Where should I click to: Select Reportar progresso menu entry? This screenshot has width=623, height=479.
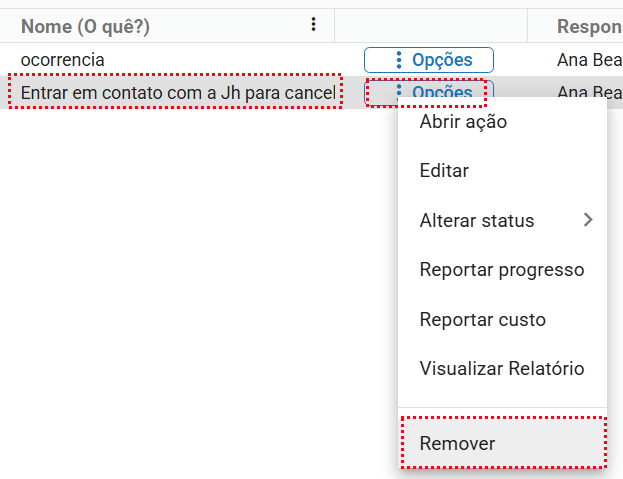[501, 270]
